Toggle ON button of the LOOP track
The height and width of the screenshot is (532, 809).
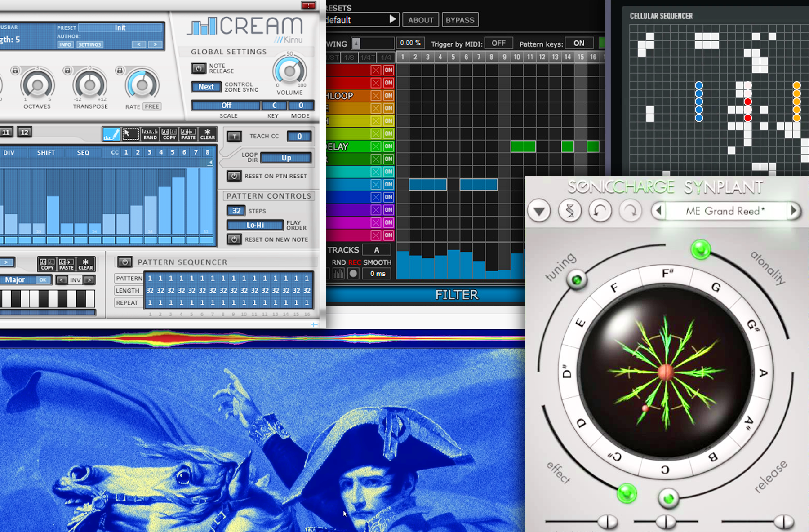pyautogui.click(x=388, y=95)
